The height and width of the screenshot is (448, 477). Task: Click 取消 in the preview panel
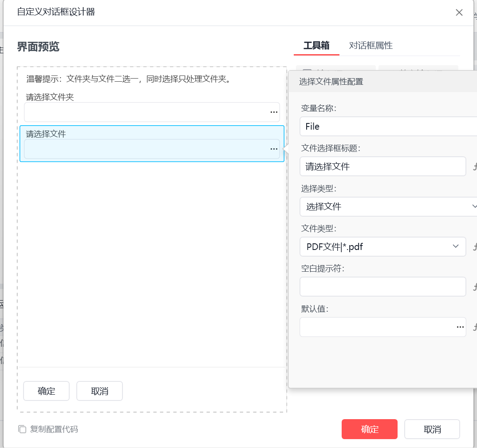99,391
